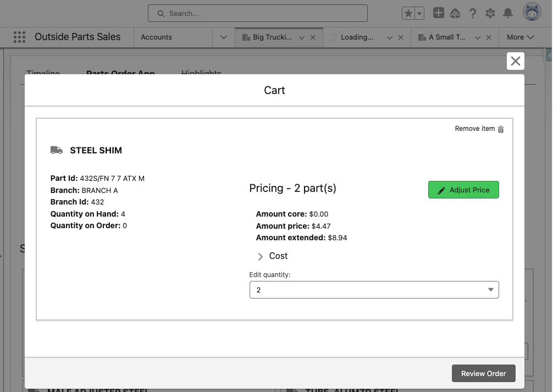553x392 pixels.
Task: Open the Setup gear icon
Action: pyautogui.click(x=490, y=13)
